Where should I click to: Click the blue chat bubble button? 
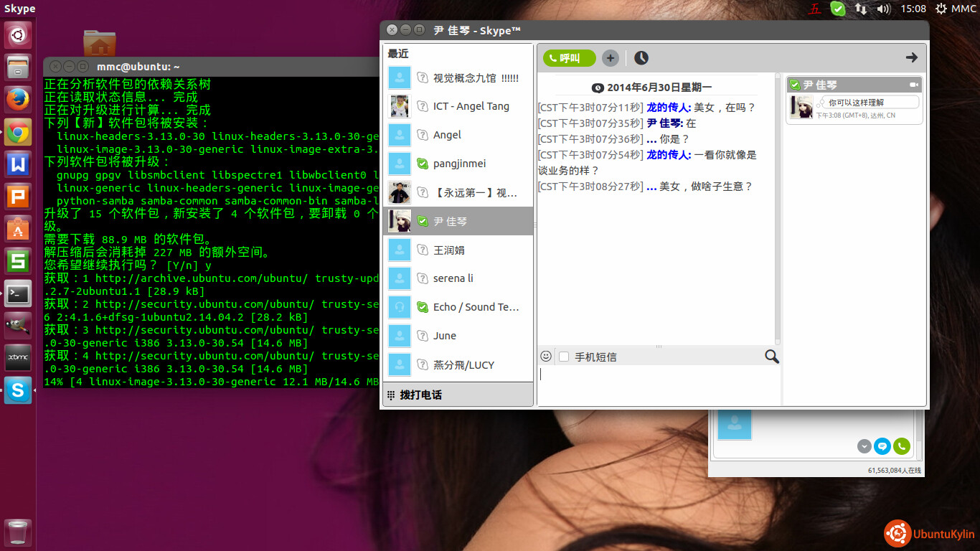[x=882, y=446]
